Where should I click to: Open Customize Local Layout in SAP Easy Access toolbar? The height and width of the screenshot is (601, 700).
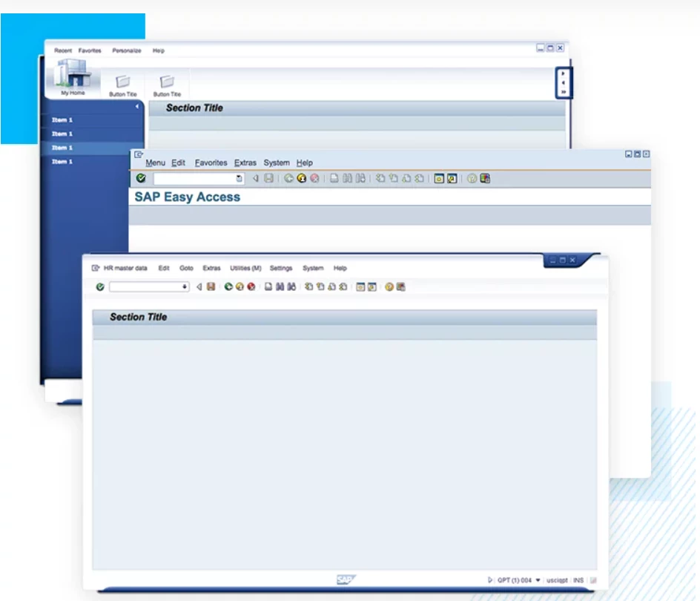point(485,178)
